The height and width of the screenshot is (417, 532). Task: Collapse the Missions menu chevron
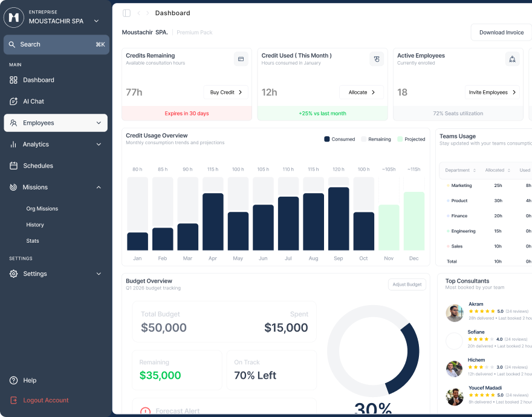99,188
